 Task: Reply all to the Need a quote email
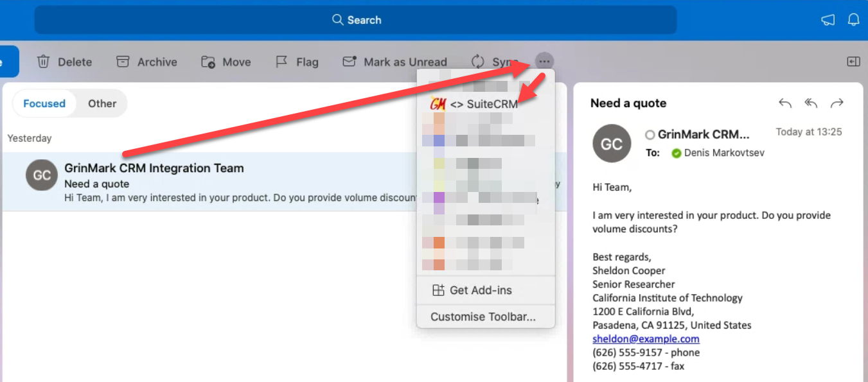click(x=811, y=103)
